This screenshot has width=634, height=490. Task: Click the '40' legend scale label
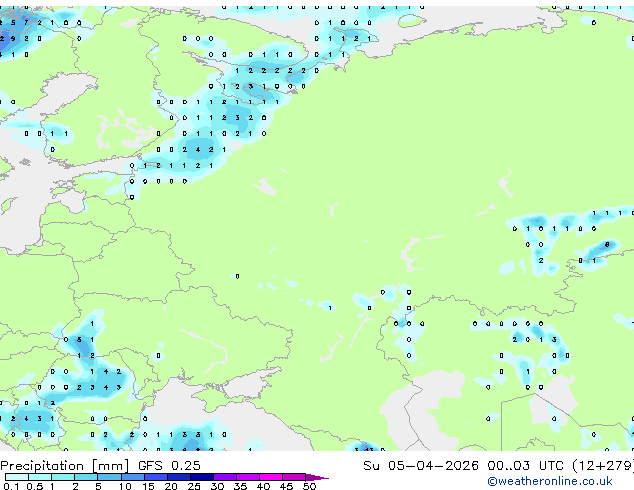[263, 486]
